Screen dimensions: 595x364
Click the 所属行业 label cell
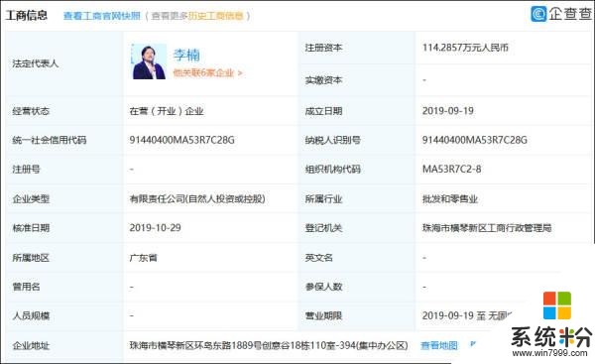pos(357,199)
